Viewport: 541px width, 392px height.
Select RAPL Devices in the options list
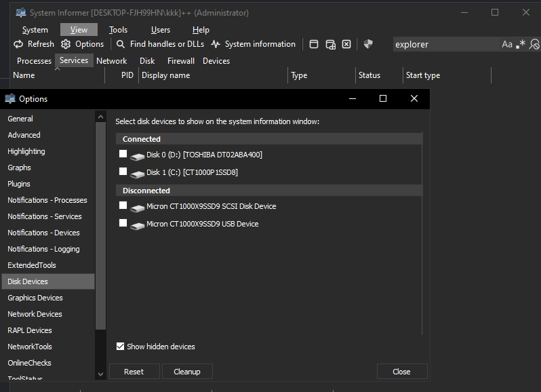pos(48,330)
